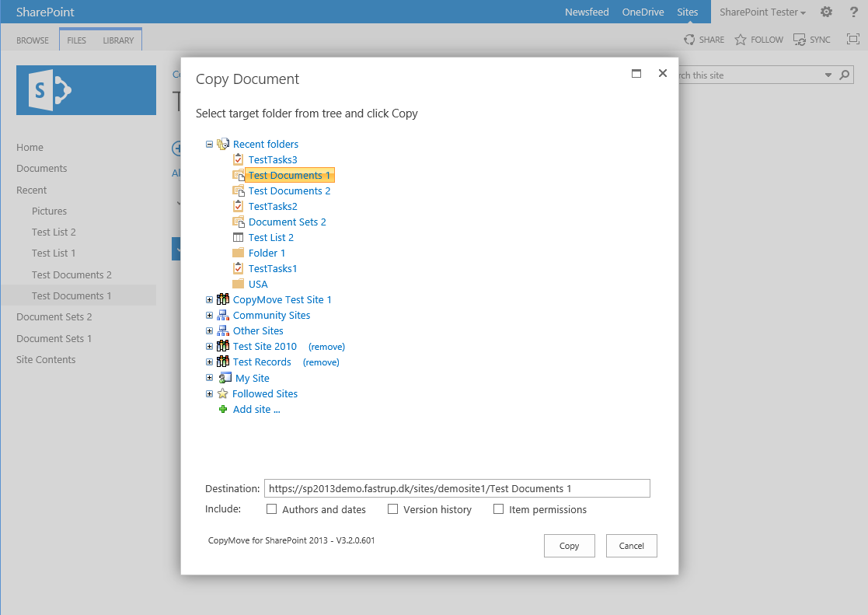Close the Copy Document dialog
Viewport: 868px width, 615px height.
coord(663,73)
